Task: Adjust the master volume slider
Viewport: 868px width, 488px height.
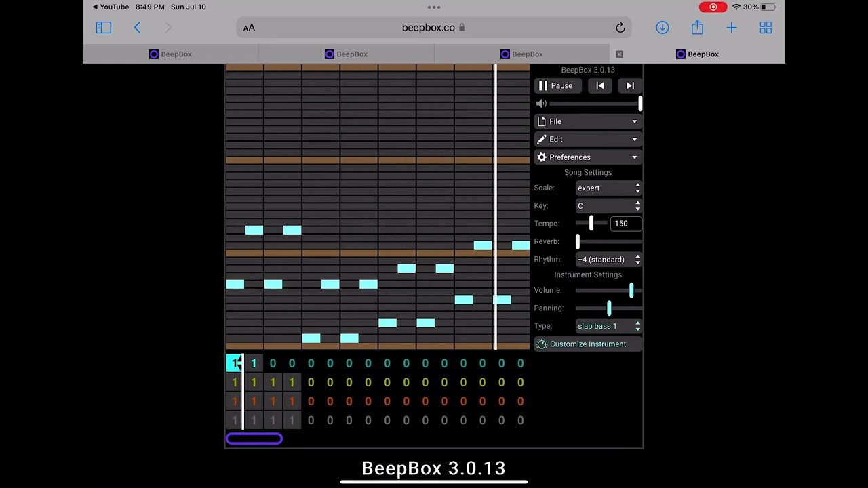Action: (595, 104)
